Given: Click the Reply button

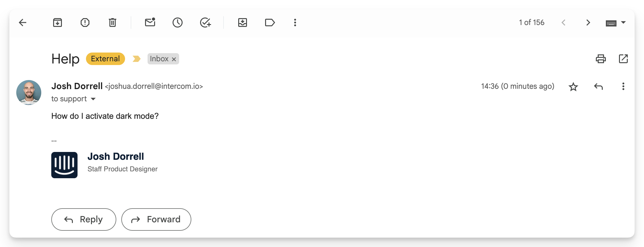Looking at the screenshot, I should [84, 219].
